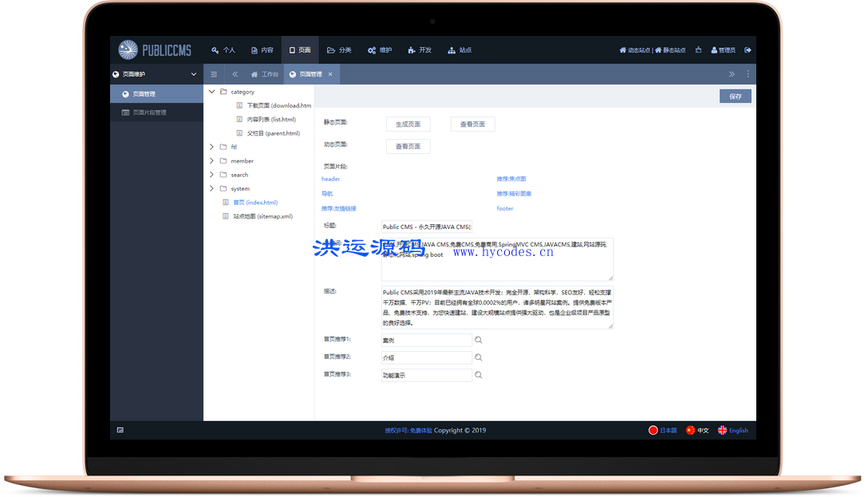This screenshot has height=497, width=868.
Task: Select the 日本語 language flag
Action: tap(663, 430)
